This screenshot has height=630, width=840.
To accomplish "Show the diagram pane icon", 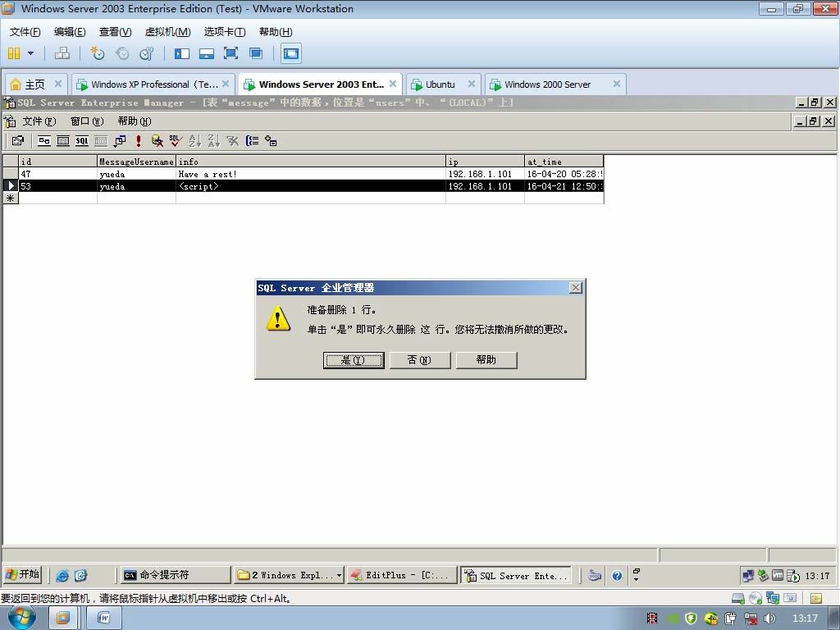I will click(44, 141).
